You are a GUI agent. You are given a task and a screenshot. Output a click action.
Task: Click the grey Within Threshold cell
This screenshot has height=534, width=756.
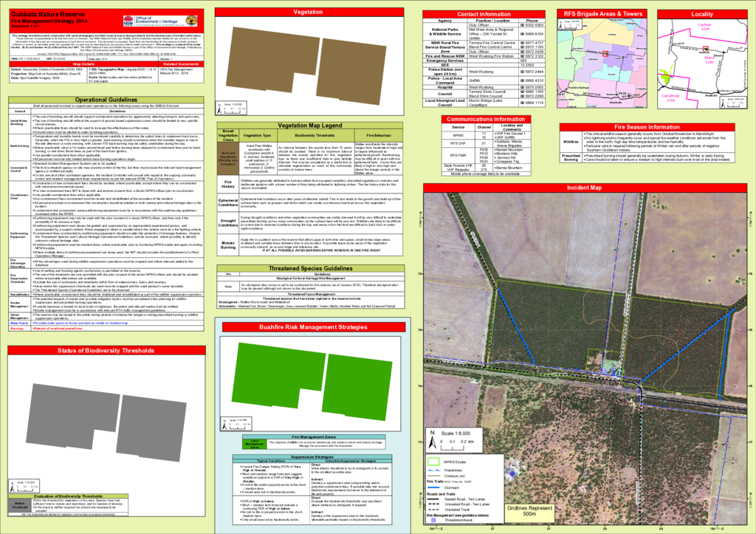(x=20, y=505)
